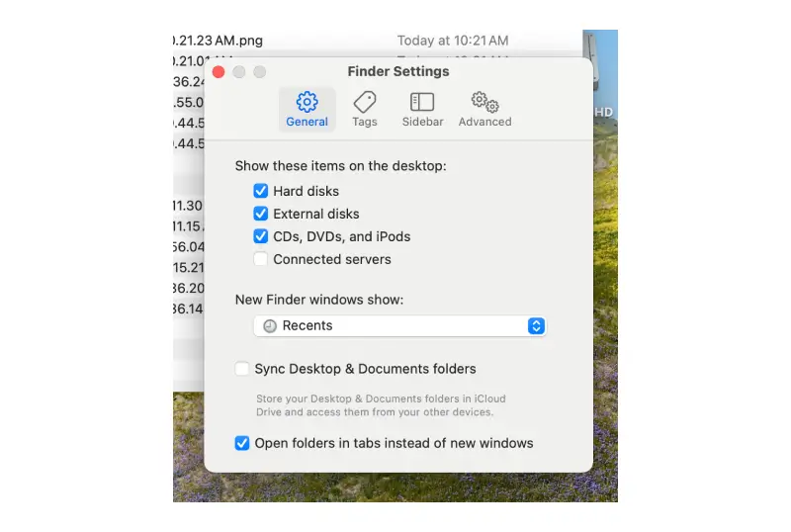
Task: Uncheck the External disks checkbox
Action: pyautogui.click(x=260, y=214)
